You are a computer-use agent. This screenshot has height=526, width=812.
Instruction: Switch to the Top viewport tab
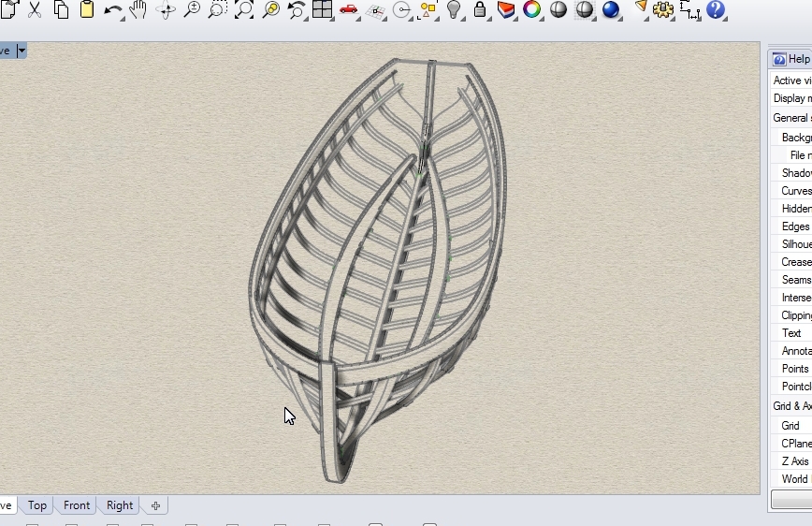click(x=36, y=505)
